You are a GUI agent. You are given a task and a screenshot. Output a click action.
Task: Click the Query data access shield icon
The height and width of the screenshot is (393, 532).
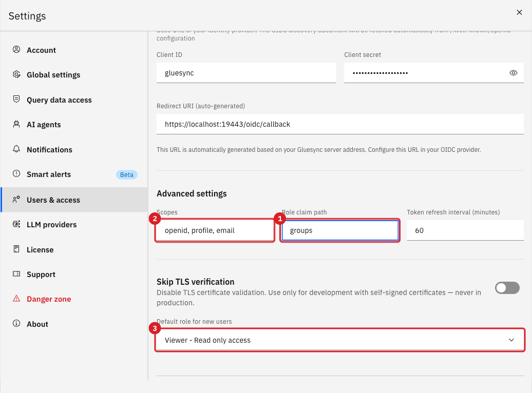tap(16, 99)
